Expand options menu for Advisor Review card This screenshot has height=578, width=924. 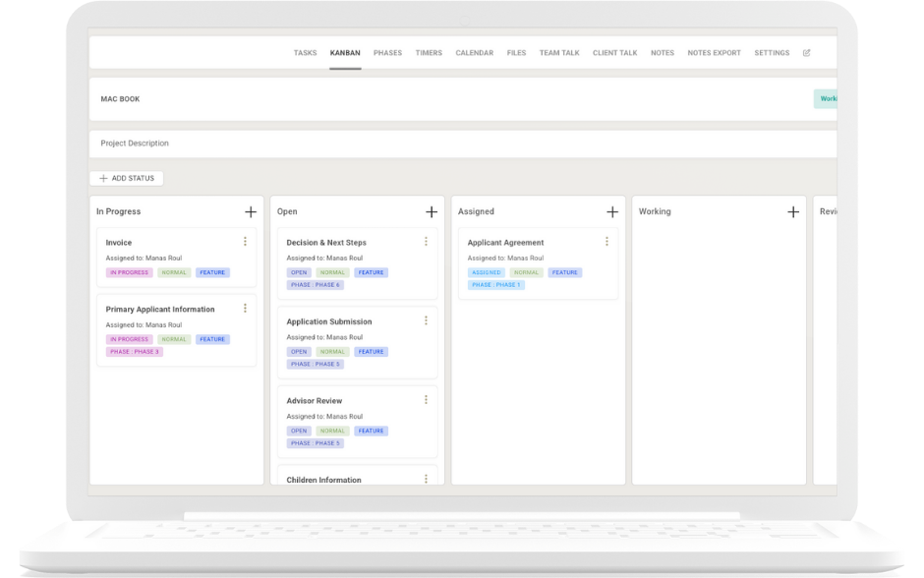426,400
